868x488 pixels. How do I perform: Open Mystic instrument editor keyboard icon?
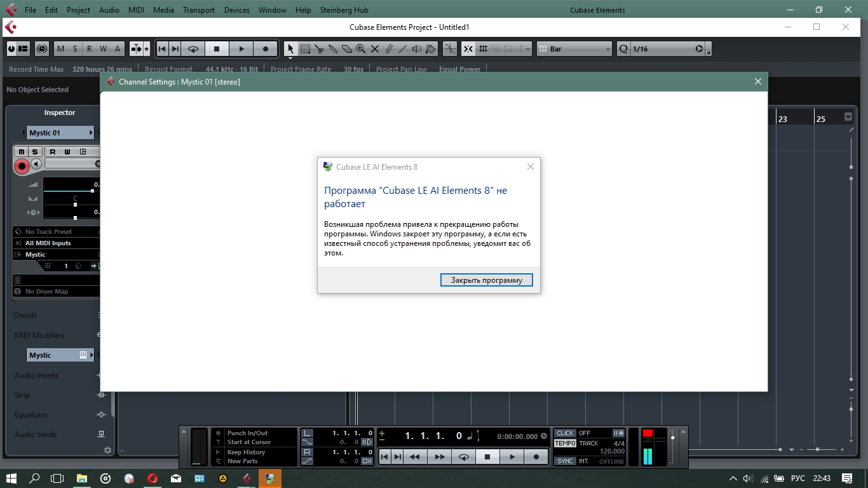[x=83, y=355]
